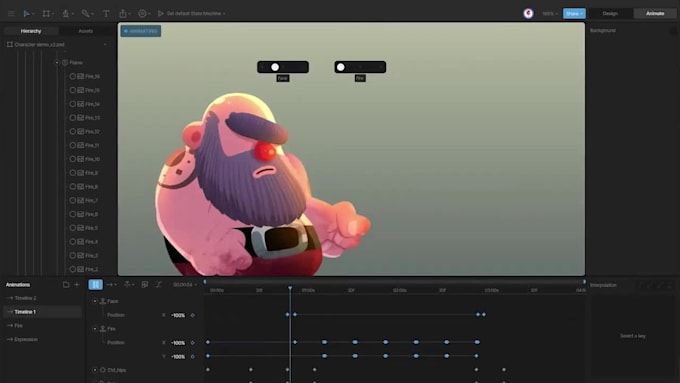Image resolution: width=680 pixels, height=383 pixels.
Task: Select the Fire_4 layer name
Action: (x=92, y=242)
